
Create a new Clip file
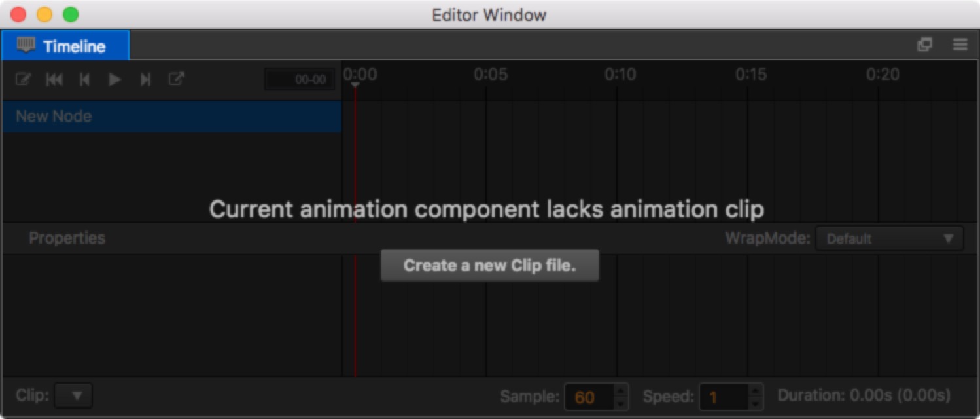pos(489,266)
